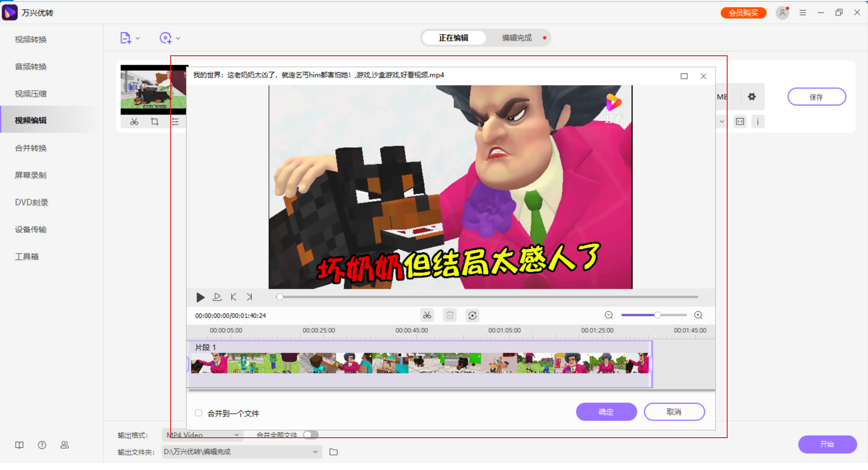Expand the output folder path dropdown
Screen dimensions: 868x470
(314, 452)
